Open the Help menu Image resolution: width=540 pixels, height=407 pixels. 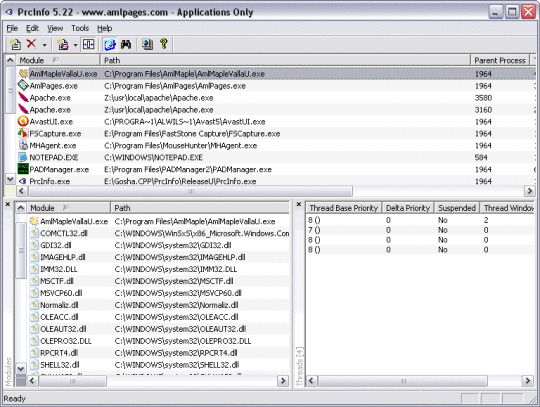click(104, 28)
